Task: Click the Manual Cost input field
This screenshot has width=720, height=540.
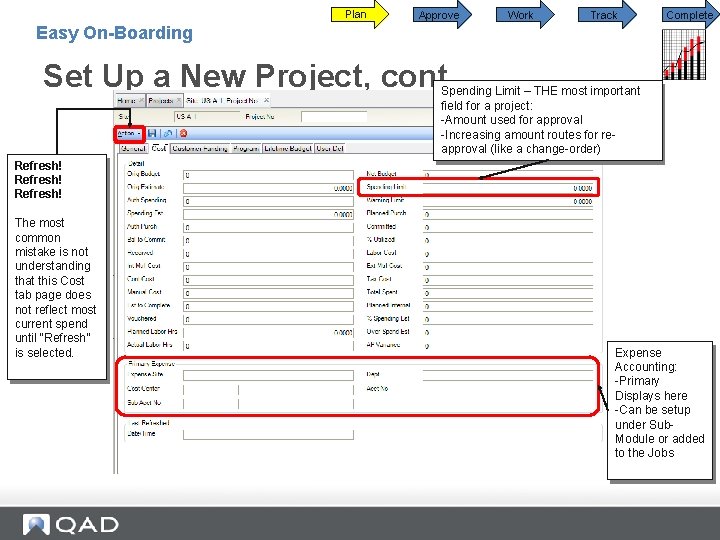Action: point(268,293)
